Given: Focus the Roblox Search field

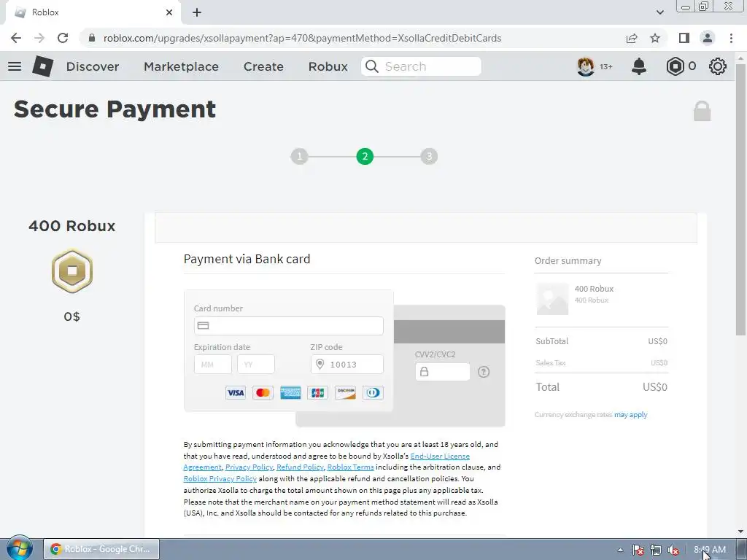Looking at the screenshot, I should pos(421,66).
